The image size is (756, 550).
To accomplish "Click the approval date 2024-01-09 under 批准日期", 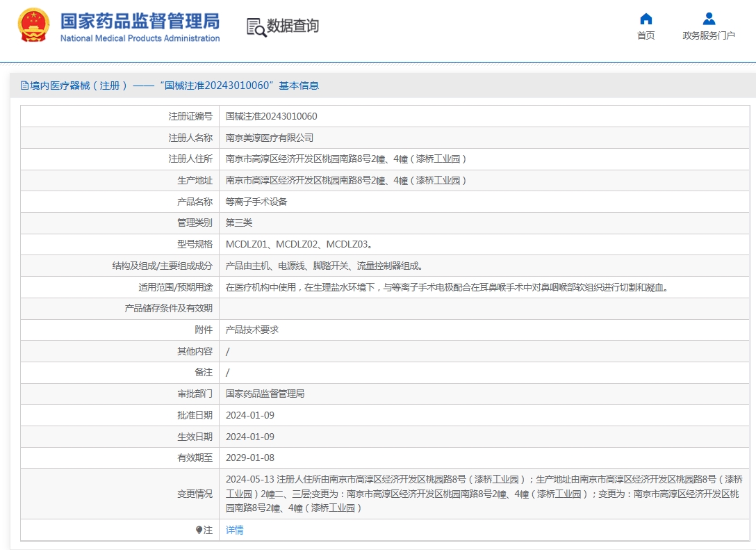I will [249, 415].
